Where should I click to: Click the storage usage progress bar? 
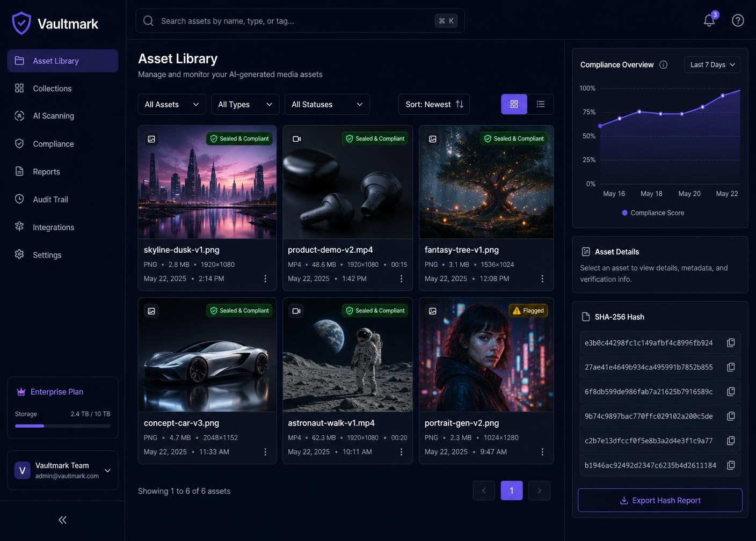click(x=63, y=426)
